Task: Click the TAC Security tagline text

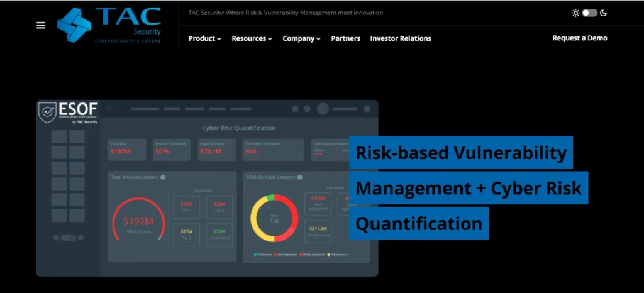Action: tap(286, 13)
